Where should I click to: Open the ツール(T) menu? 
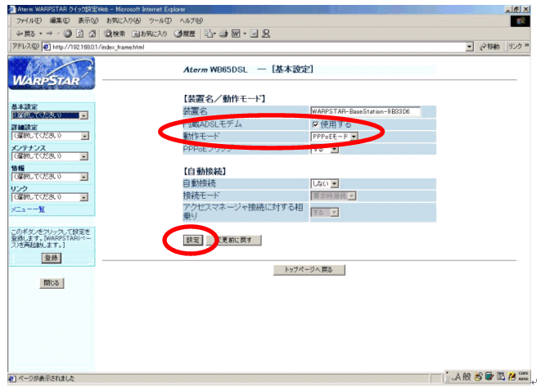161,20
